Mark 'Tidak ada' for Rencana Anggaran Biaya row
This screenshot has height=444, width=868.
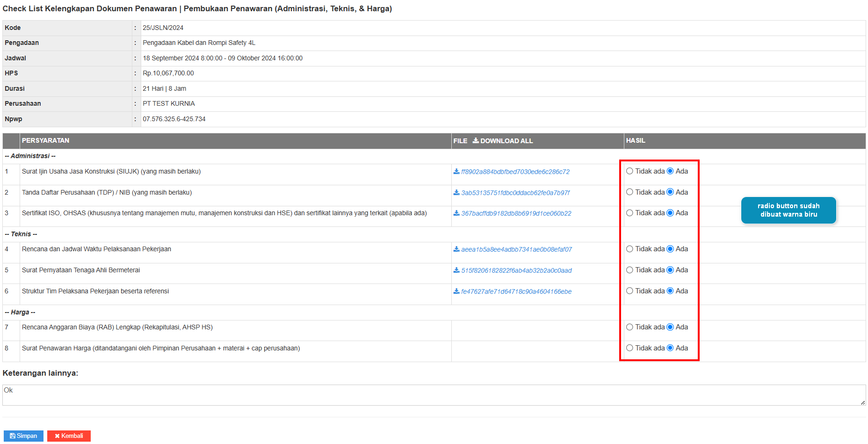coord(629,327)
